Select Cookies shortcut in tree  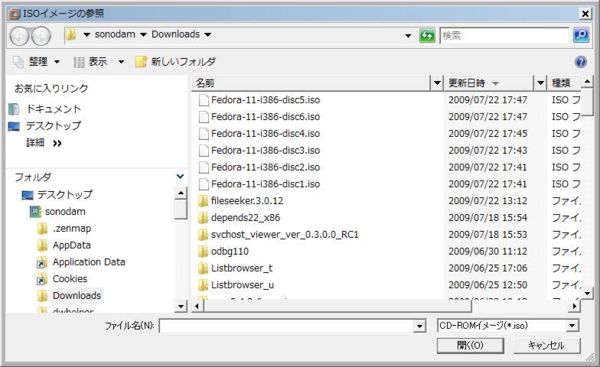[x=62, y=279]
